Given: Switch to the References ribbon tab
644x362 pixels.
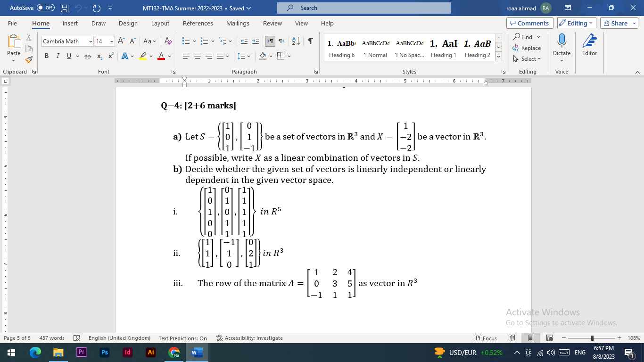Looking at the screenshot, I should [198, 23].
